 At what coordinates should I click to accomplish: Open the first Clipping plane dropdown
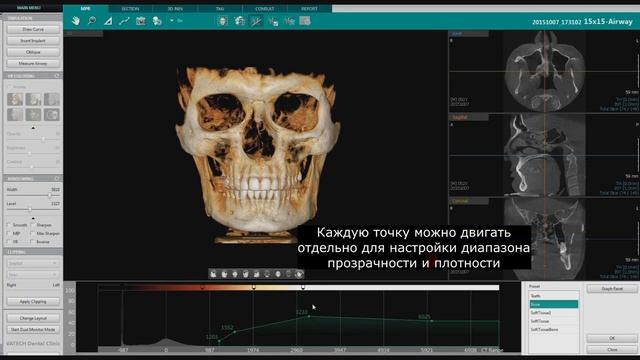(x=33, y=263)
